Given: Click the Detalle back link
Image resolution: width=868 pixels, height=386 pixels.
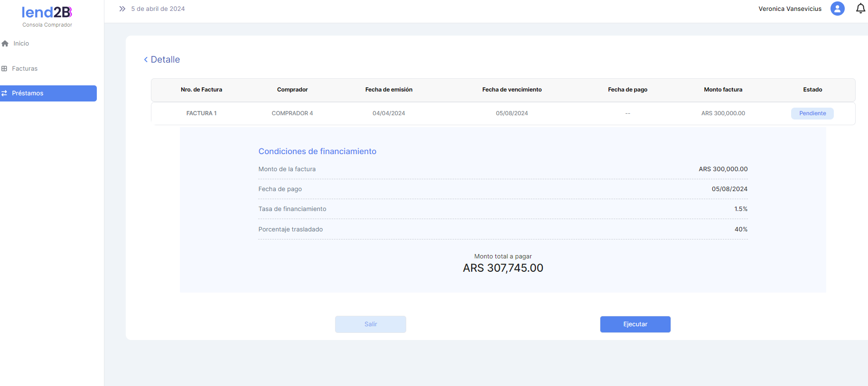Looking at the screenshot, I should pyautogui.click(x=165, y=60).
